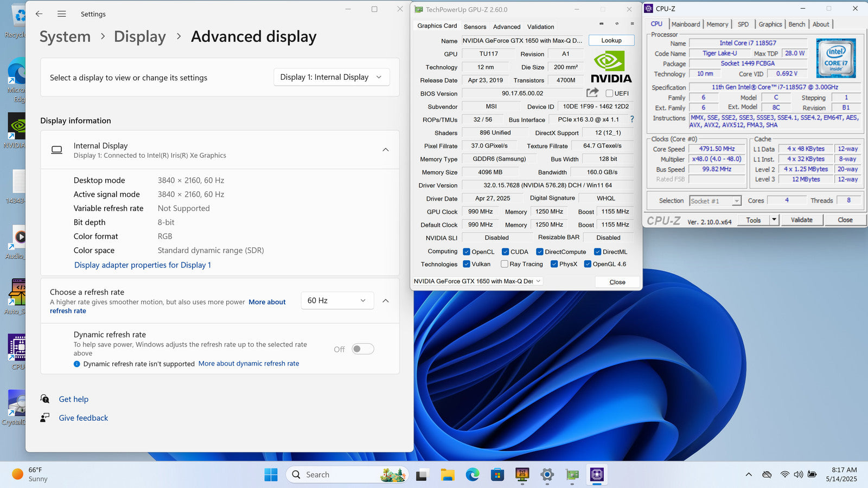Click the volume speaker tray icon
The height and width of the screenshot is (488, 868).
799,474
